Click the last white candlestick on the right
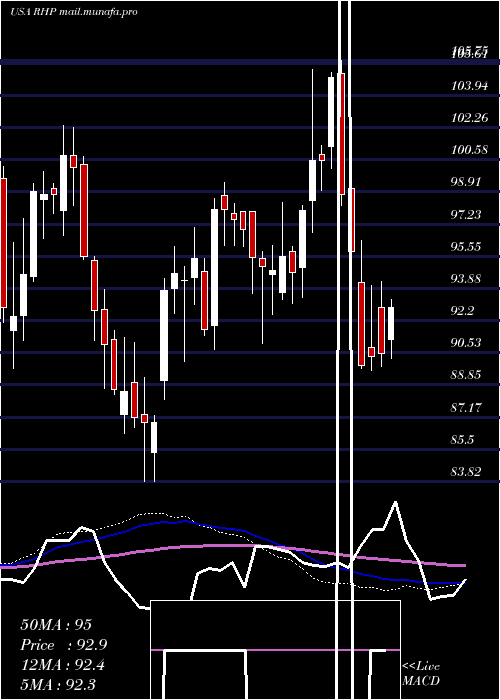Viewport: 500px width, 700px height. coord(391,324)
